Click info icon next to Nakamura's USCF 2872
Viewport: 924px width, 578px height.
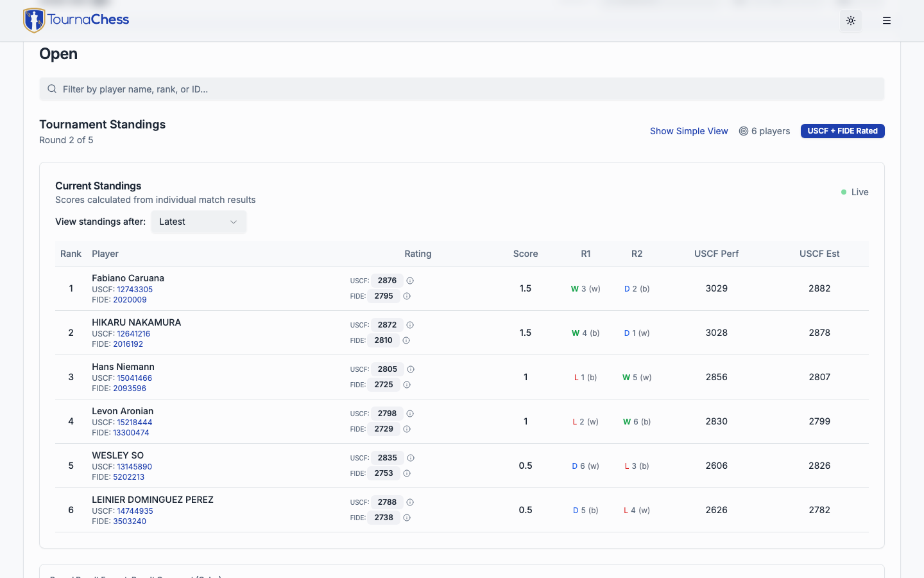(x=410, y=325)
